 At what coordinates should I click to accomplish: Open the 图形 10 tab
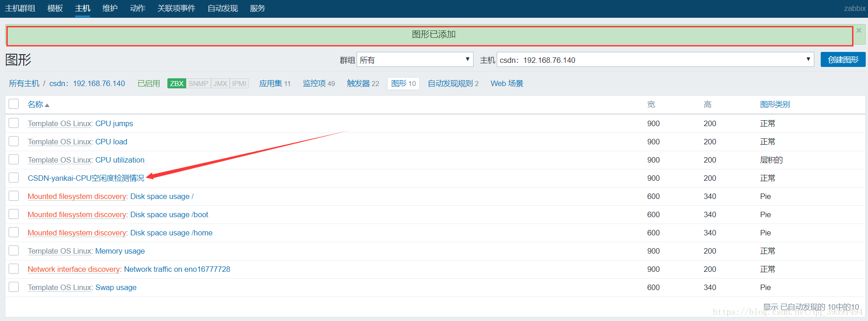404,83
